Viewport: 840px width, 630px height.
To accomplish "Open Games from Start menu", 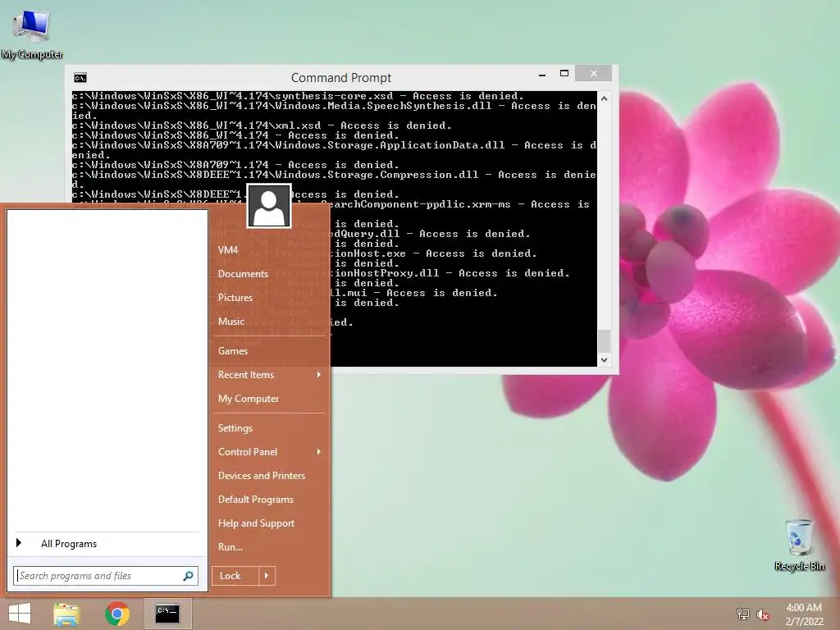I will (x=232, y=351).
